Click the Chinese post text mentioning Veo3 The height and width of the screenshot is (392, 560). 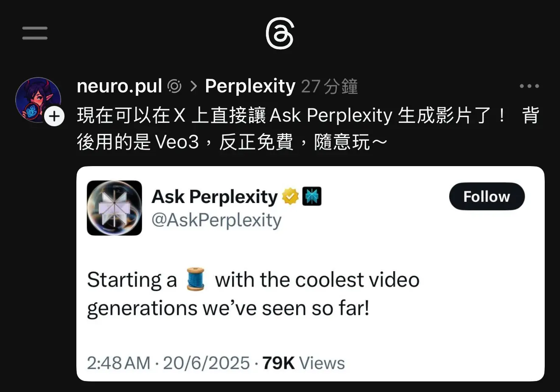click(308, 128)
